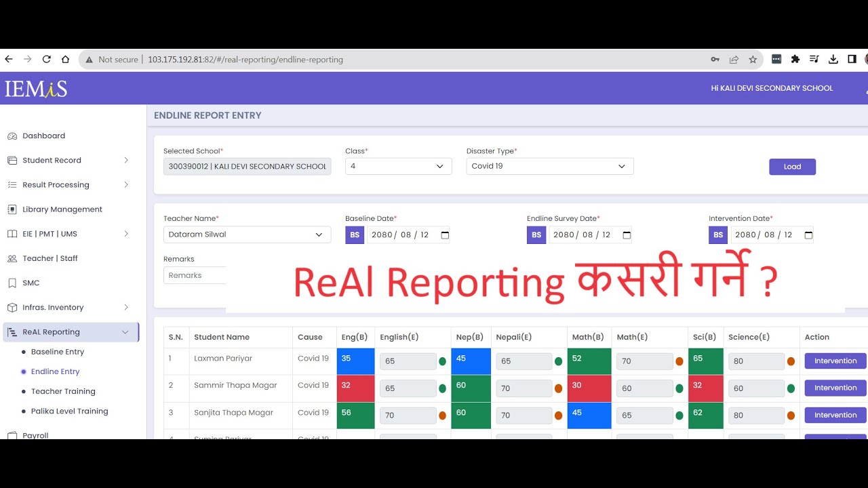Open the Baseline Date calendar picker icon
Screen dimensions: 868x488
(x=445, y=235)
